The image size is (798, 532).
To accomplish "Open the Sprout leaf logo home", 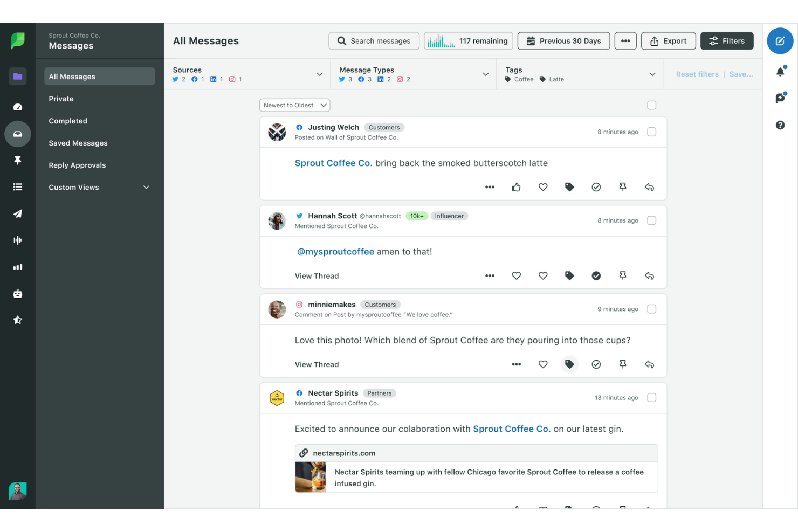I will [18, 40].
